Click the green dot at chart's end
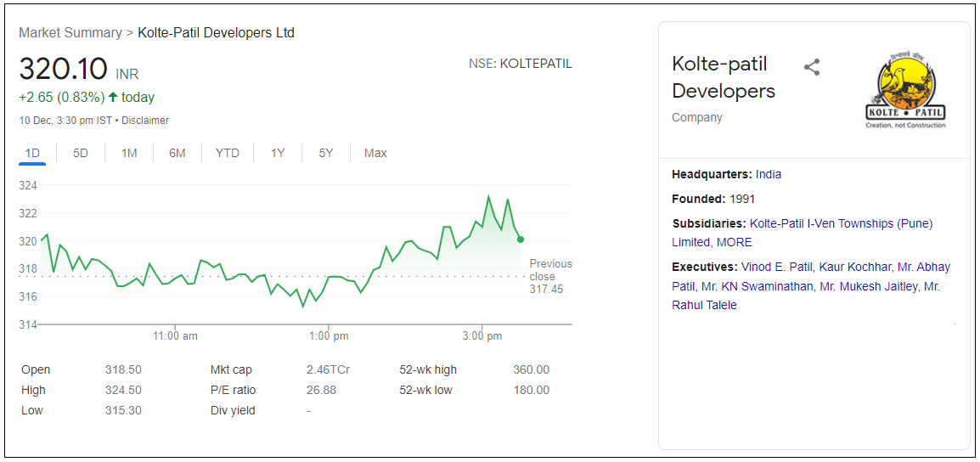The image size is (980, 462). 521,239
